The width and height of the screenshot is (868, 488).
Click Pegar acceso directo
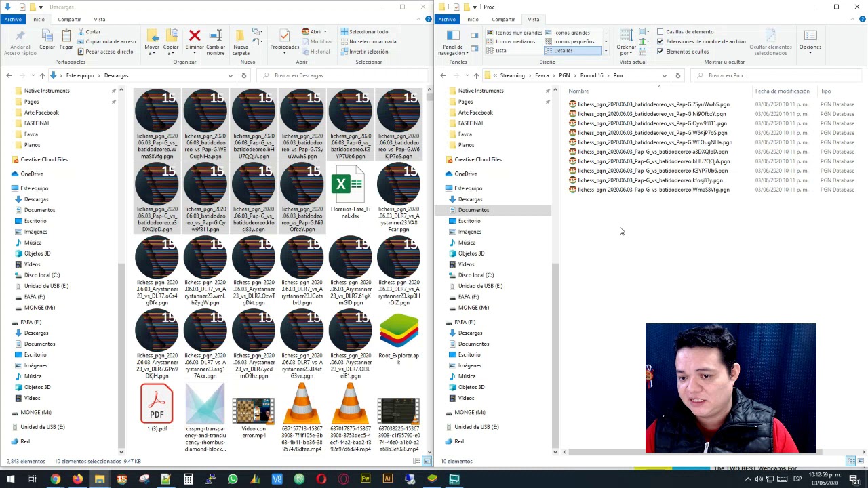tap(106, 52)
